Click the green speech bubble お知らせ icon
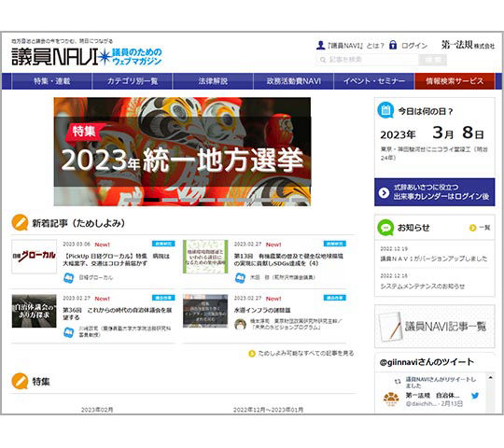 pyautogui.click(x=385, y=228)
